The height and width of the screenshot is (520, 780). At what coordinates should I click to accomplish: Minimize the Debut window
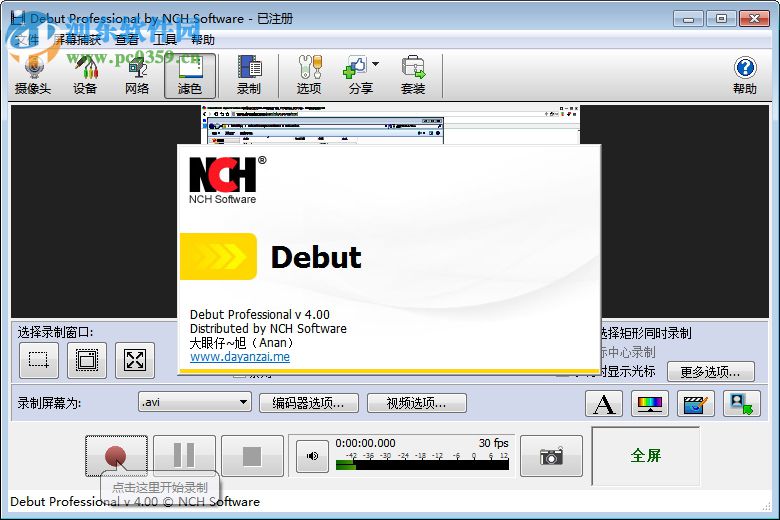coord(688,19)
